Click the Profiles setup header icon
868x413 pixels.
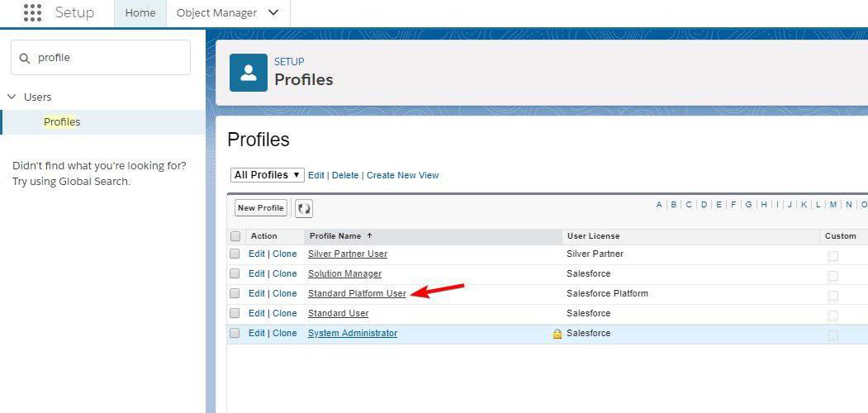249,73
